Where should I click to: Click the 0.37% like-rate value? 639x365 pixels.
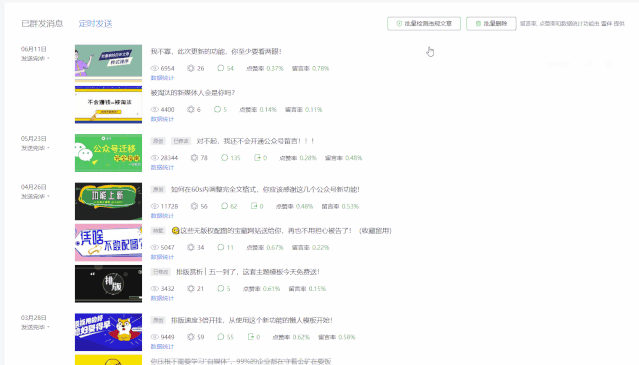(x=275, y=68)
